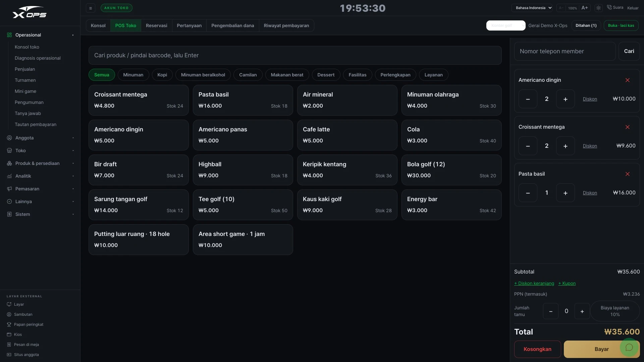
Task: Open the Riwayat pembayaran tab
Action: pos(286,25)
